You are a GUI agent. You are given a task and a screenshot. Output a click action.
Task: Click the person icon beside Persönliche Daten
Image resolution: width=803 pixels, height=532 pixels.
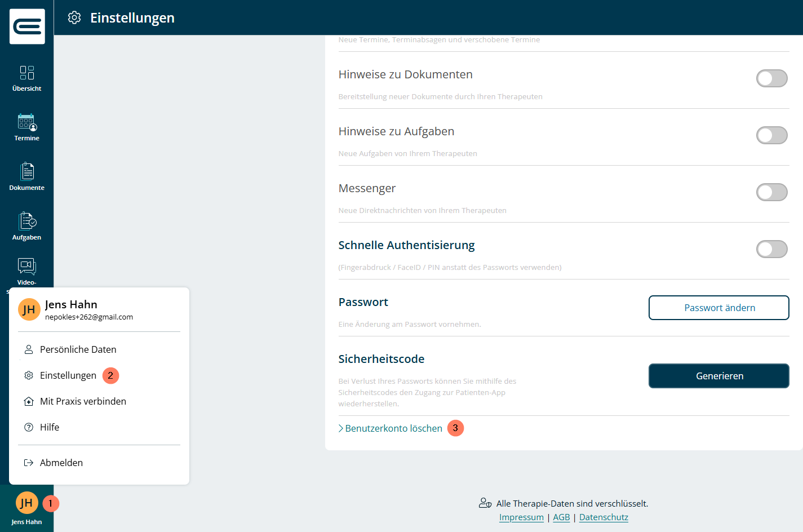pyautogui.click(x=29, y=349)
